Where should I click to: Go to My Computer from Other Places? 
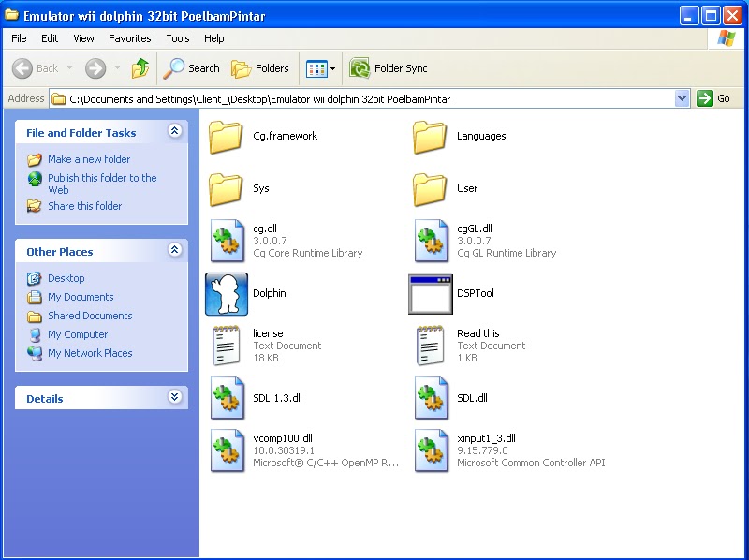(78, 334)
